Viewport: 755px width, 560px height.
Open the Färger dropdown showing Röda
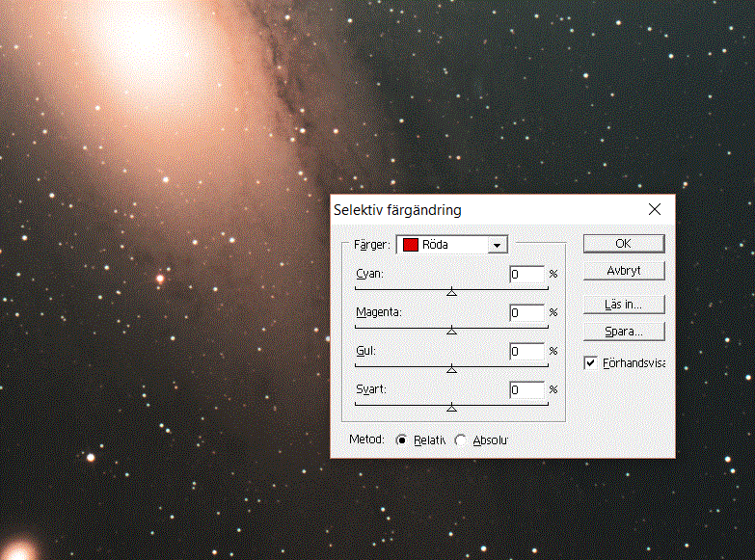coord(452,245)
